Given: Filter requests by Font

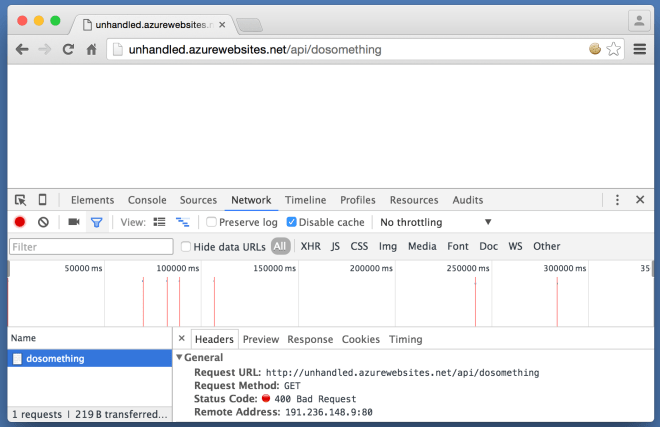Looking at the screenshot, I should (x=458, y=246).
